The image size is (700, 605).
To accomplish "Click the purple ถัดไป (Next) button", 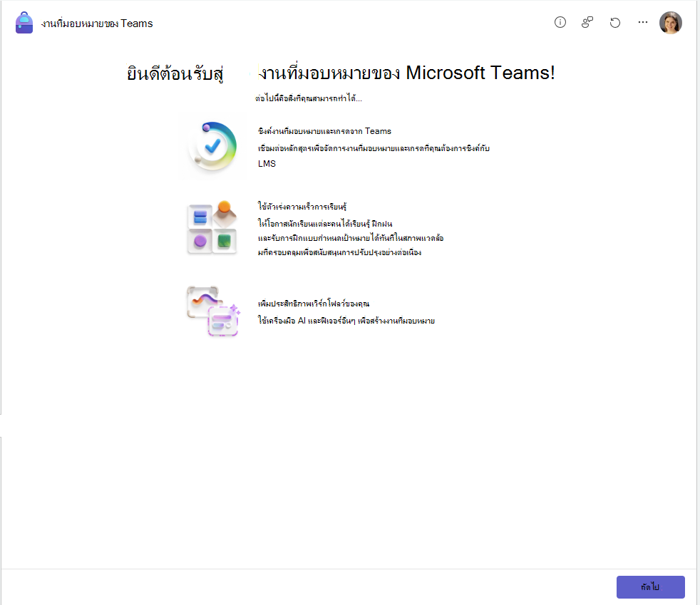I will pyautogui.click(x=650, y=586).
